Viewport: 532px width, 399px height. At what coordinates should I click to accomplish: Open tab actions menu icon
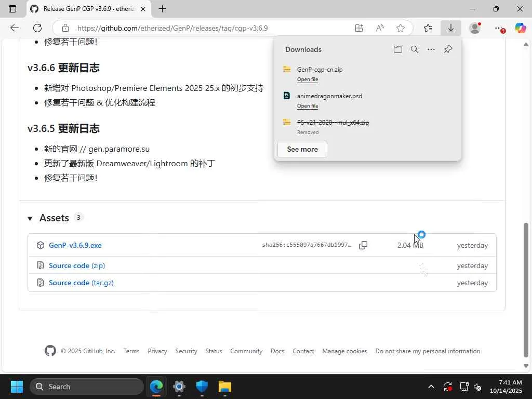click(x=12, y=9)
